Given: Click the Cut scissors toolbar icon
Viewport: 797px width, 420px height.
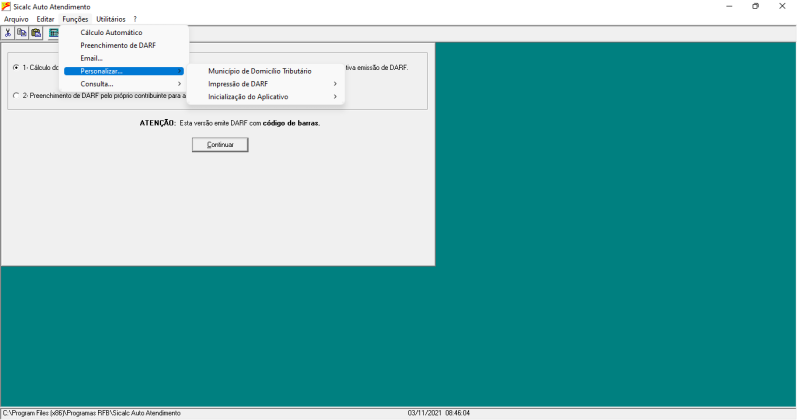Looking at the screenshot, I should point(8,33).
